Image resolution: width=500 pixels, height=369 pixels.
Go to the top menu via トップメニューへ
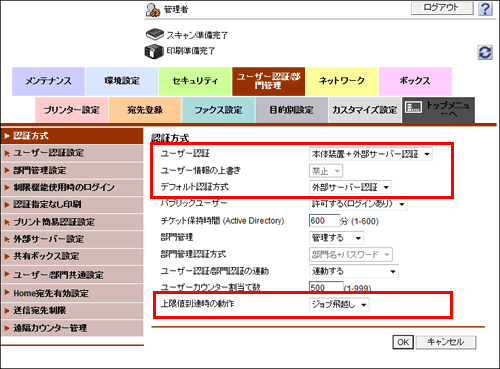[x=438, y=110]
